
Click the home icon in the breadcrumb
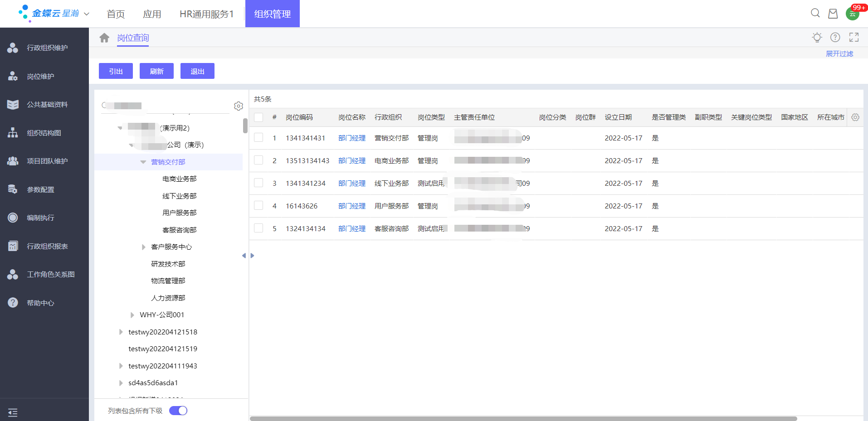point(104,38)
